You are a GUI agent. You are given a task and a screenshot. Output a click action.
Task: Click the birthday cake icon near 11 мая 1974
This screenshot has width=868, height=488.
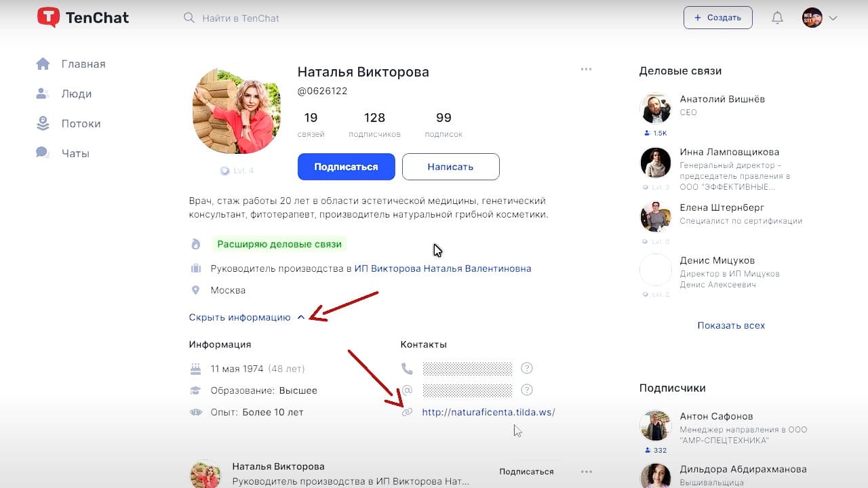[196, 369]
